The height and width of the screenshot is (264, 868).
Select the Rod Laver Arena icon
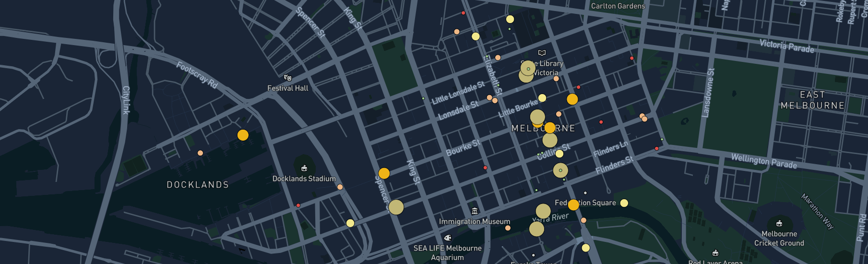(x=715, y=253)
